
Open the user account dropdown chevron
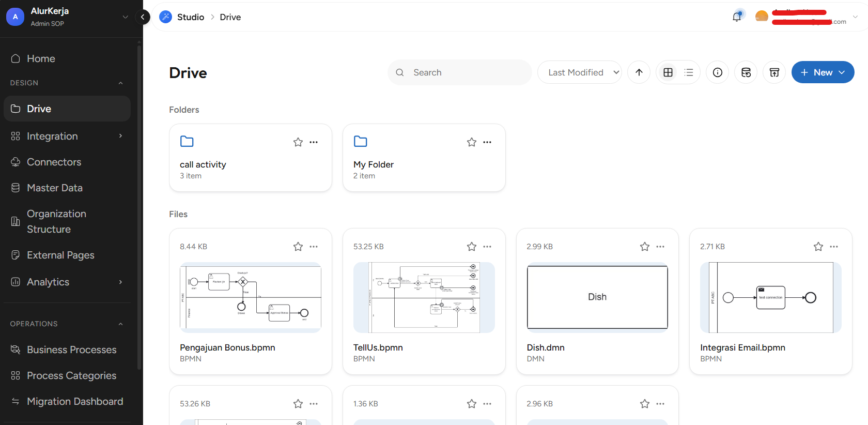(x=855, y=17)
